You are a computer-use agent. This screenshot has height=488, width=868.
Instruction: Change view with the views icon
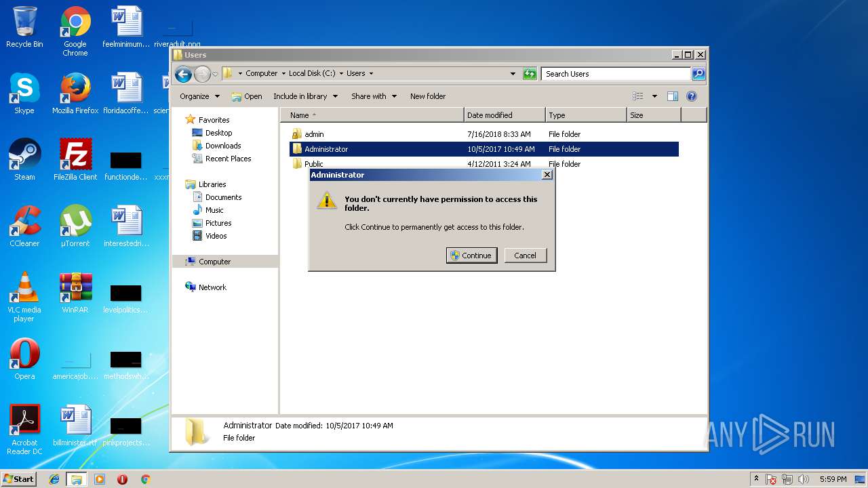[x=637, y=96]
